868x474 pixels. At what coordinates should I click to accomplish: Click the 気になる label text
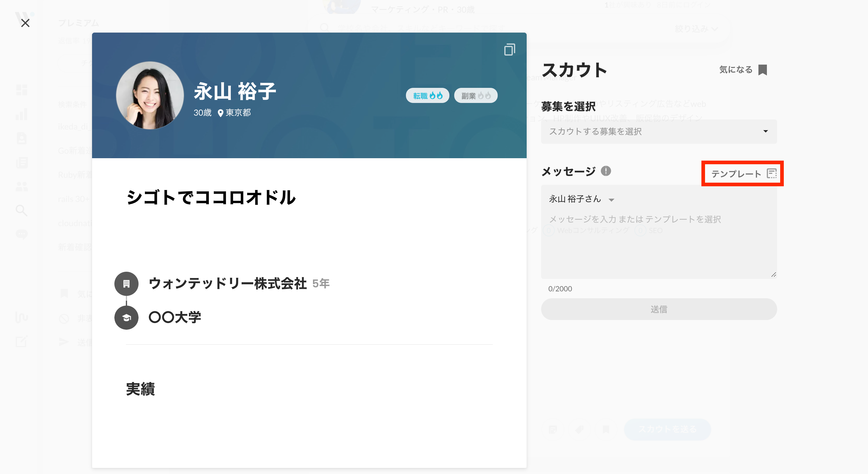[x=736, y=70]
